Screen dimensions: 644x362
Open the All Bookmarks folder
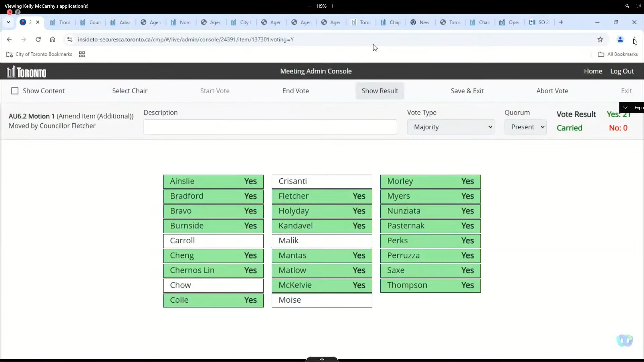[618, 54]
